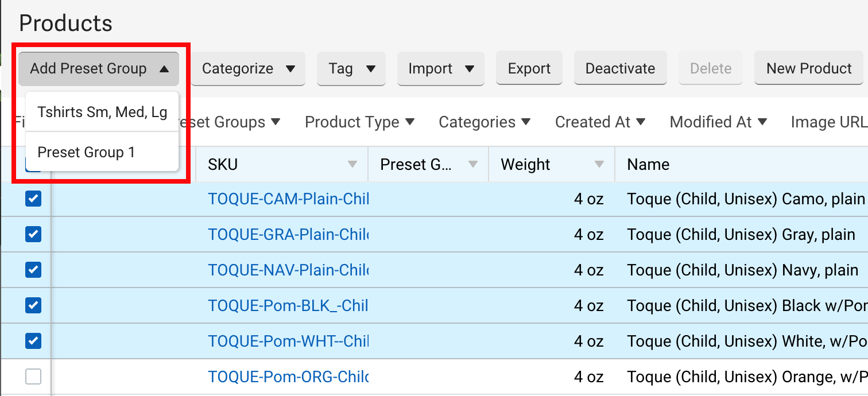The height and width of the screenshot is (396, 868).
Task: Open the Tag dropdown menu
Action: (x=351, y=69)
